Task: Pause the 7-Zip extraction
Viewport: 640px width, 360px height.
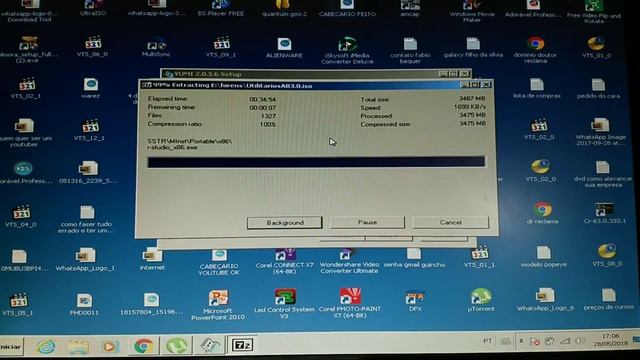Action: pyautogui.click(x=367, y=222)
